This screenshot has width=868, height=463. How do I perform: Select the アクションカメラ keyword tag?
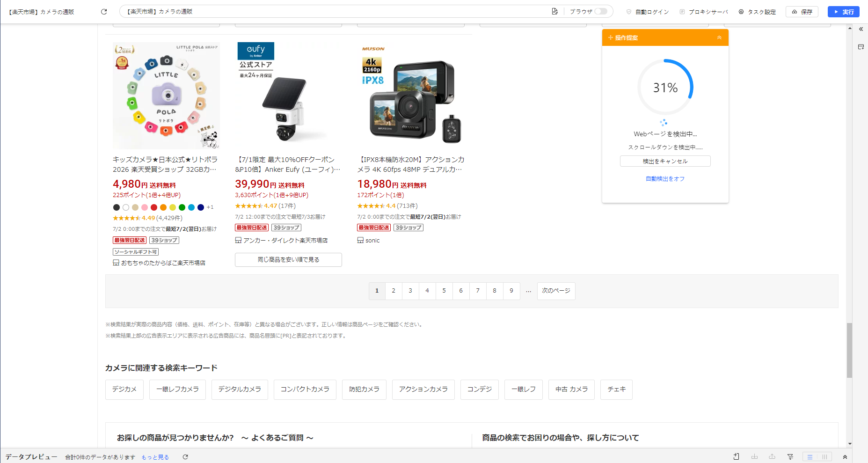(423, 390)
